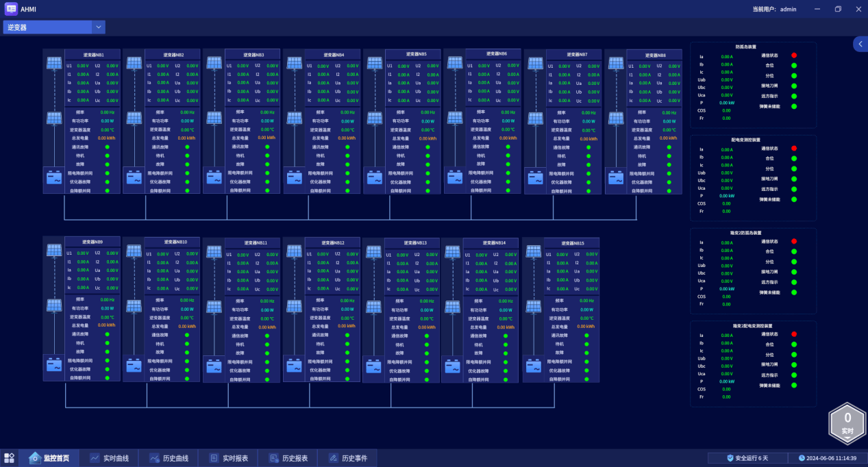
Task: Click the lower solar panel icon of 逆变器NB9
Action: pyautogui.click(x=54, y=306)
